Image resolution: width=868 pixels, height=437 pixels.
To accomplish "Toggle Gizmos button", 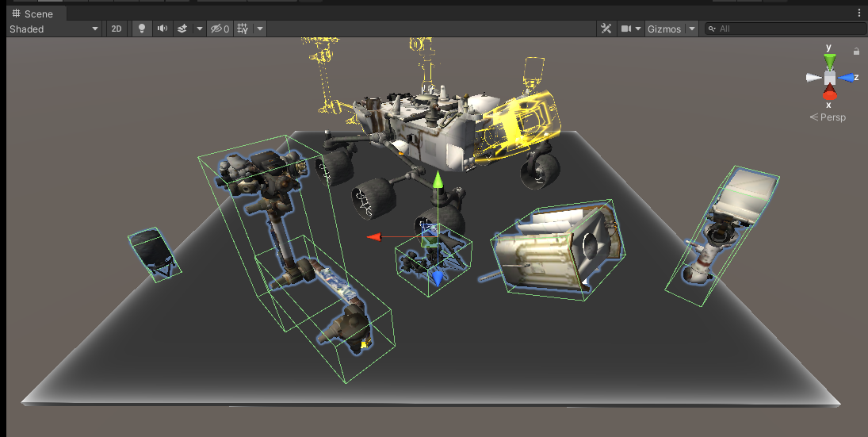I will tap(664, 29).
